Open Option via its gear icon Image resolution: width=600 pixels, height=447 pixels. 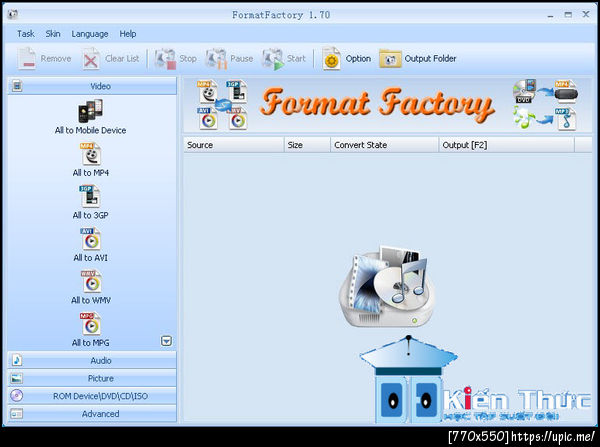(331, 59)
